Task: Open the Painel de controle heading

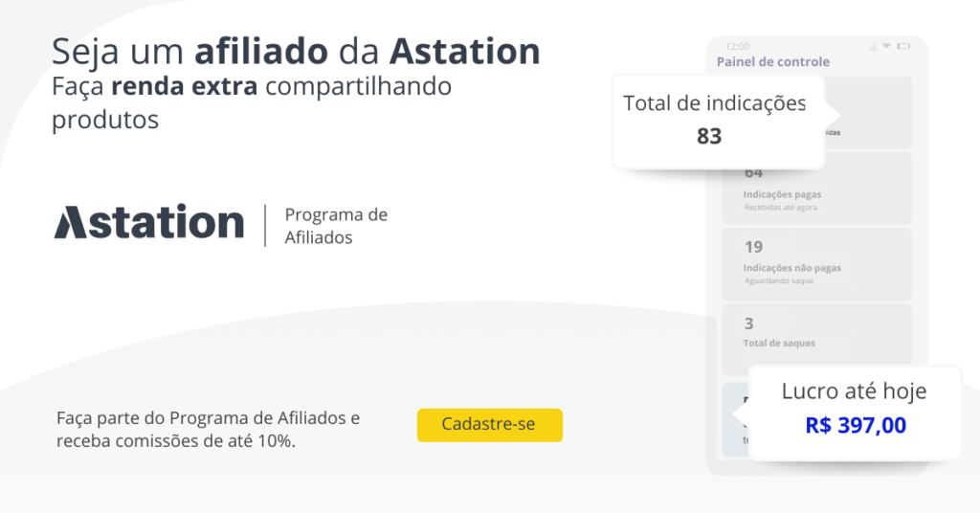Action: point(773,62)
